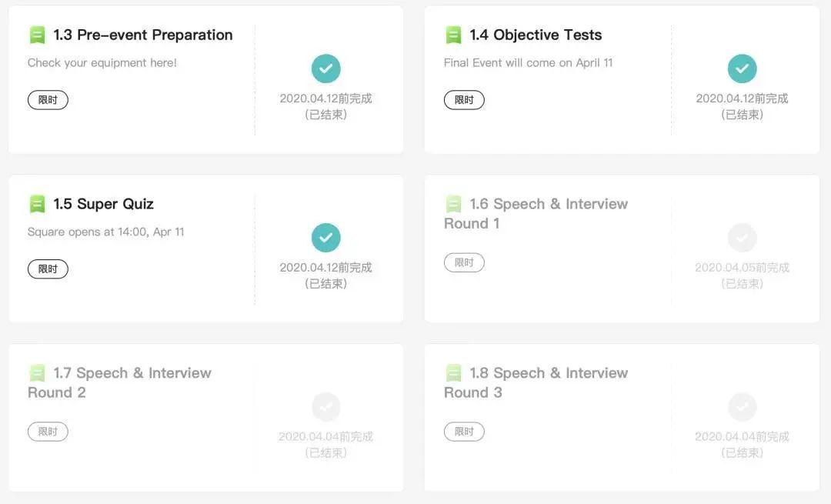This screenshot has height=504, width=831.
Task: Click the teal checkmark on Pre-event Preparation card
Action: coord(326,68)
